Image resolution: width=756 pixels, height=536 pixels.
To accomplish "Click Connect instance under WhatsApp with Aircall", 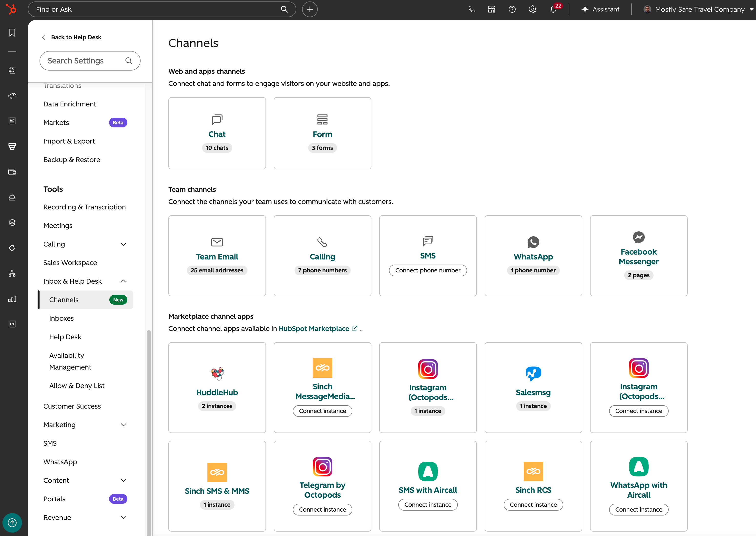I will (x=639, y=510).
